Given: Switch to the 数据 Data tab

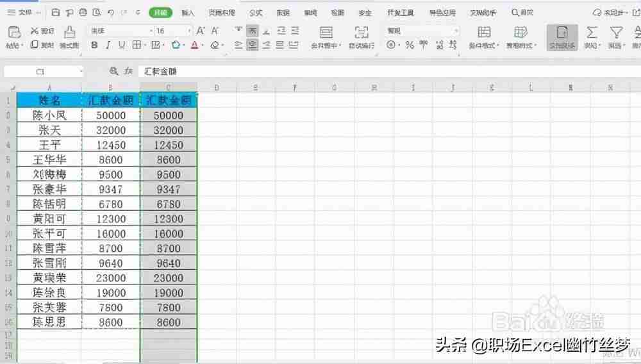Looking at the screenshot, I should (283, 13).
